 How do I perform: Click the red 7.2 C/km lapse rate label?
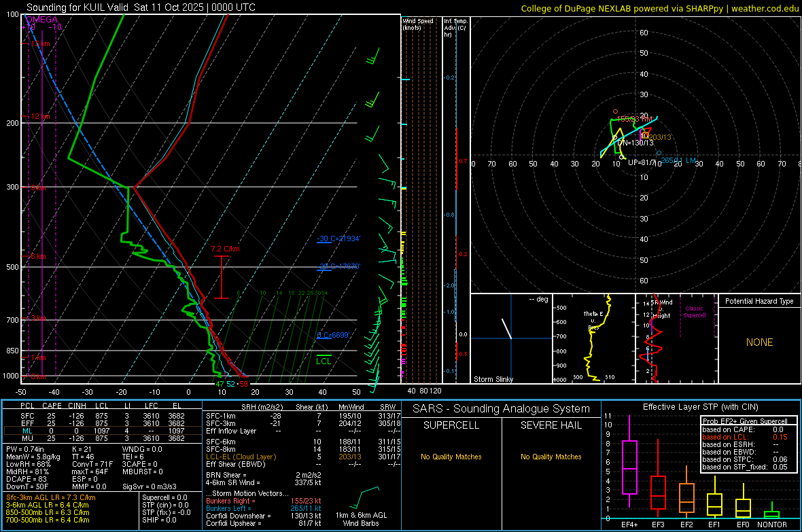[225, 249]
